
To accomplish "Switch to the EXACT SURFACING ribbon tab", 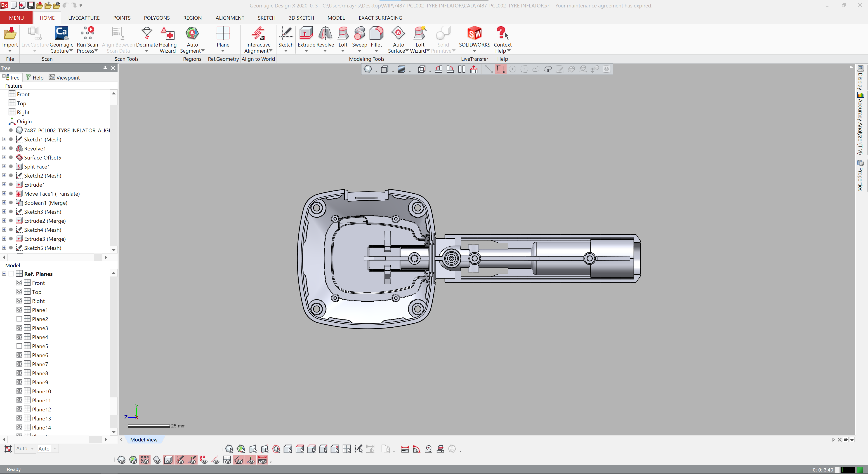I will point(380,18).
